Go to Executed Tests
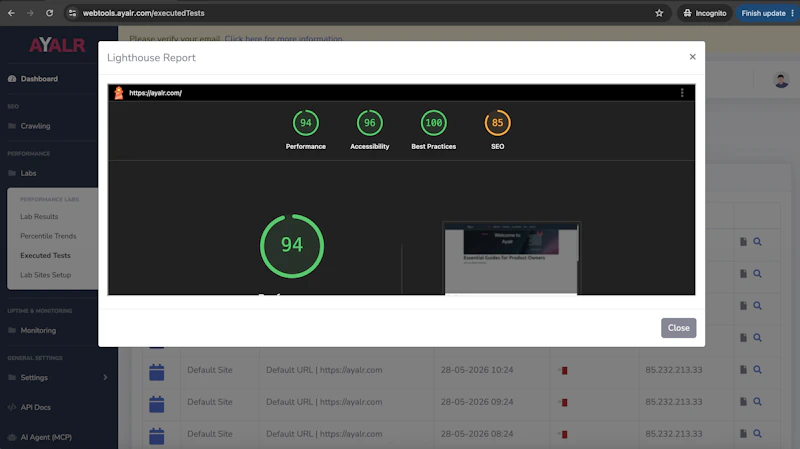This screenshot has width=800, height=449. coord(45,255)
